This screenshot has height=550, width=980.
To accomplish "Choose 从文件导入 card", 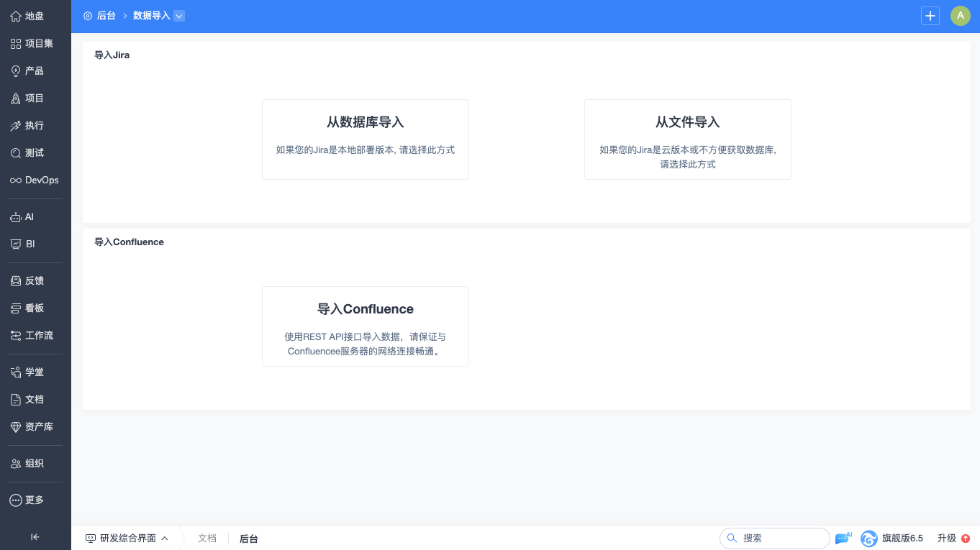I will 688,139.
